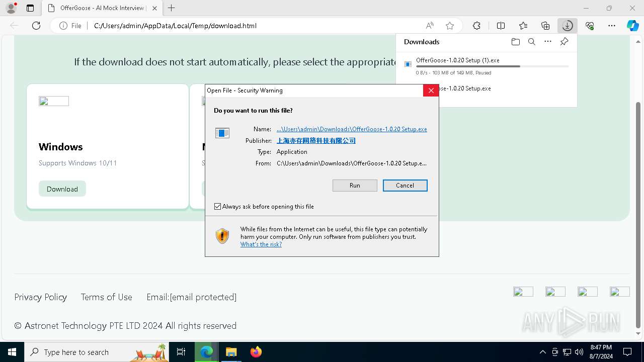Toggle Split screen view
Image resolution: width=644 pixels, height=362 pixels.
coord(501,26)
